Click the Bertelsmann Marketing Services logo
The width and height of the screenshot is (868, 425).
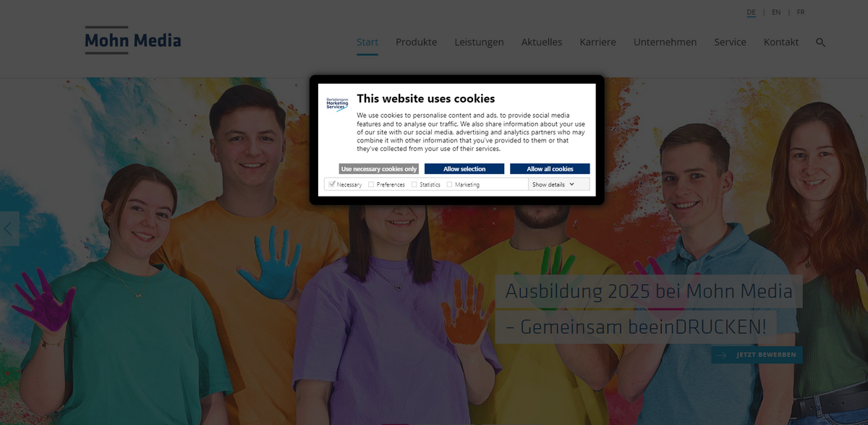click(337, 104)
